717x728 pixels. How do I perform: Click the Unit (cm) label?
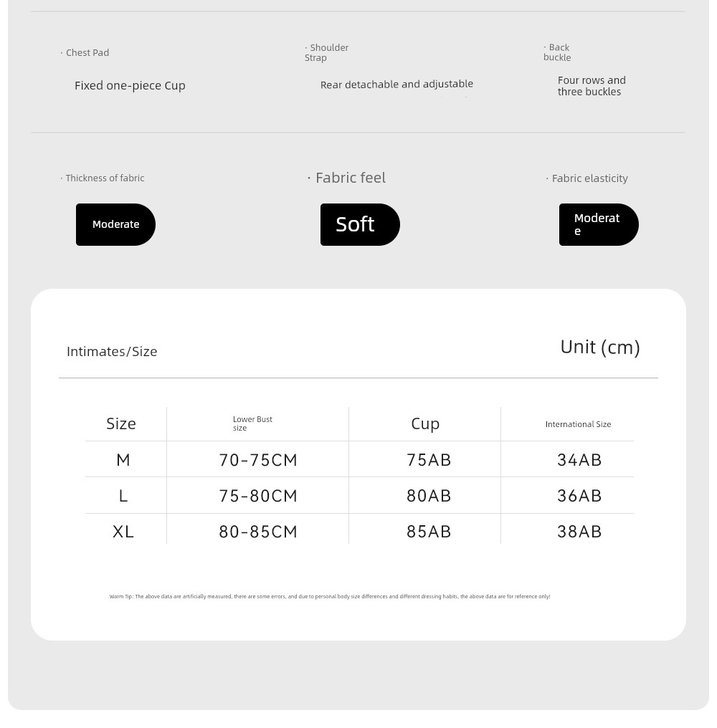599,347
